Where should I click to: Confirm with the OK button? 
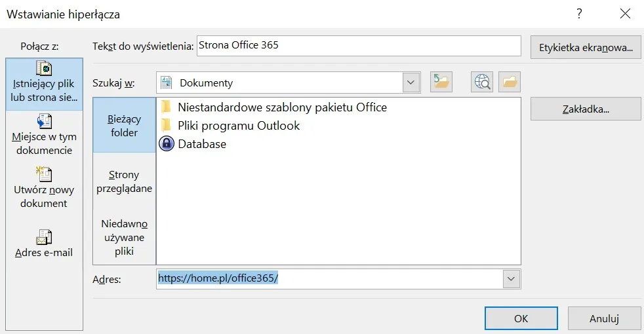(521, 318)
